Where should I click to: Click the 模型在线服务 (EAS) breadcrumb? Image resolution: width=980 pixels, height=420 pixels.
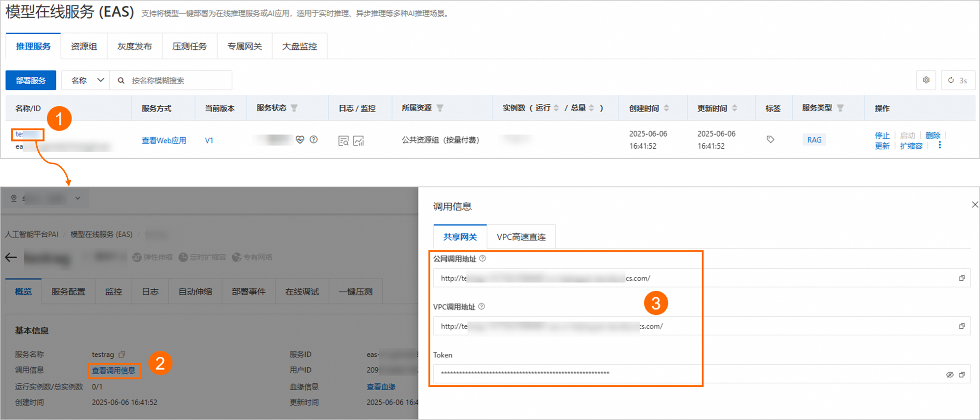[101, 234]
